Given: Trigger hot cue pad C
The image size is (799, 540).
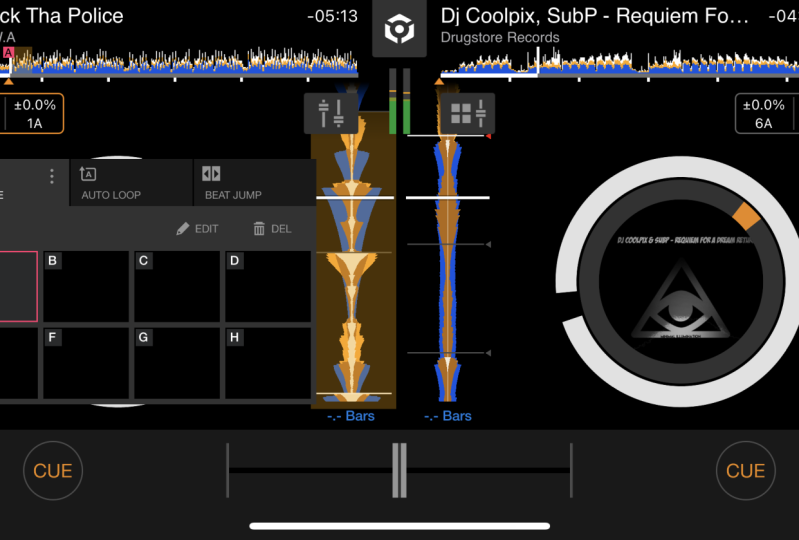Looking at the screenshot, I should [177, 286].
